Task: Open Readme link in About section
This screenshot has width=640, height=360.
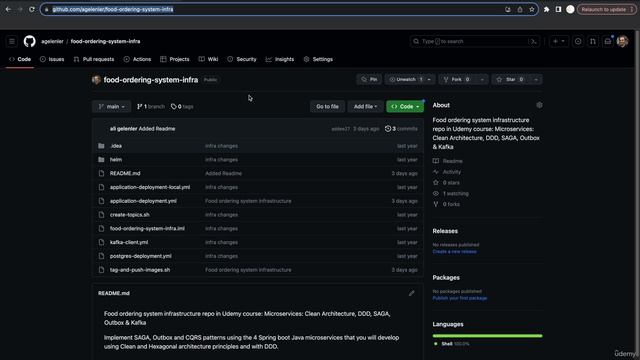Action: (x=448, y=161)
